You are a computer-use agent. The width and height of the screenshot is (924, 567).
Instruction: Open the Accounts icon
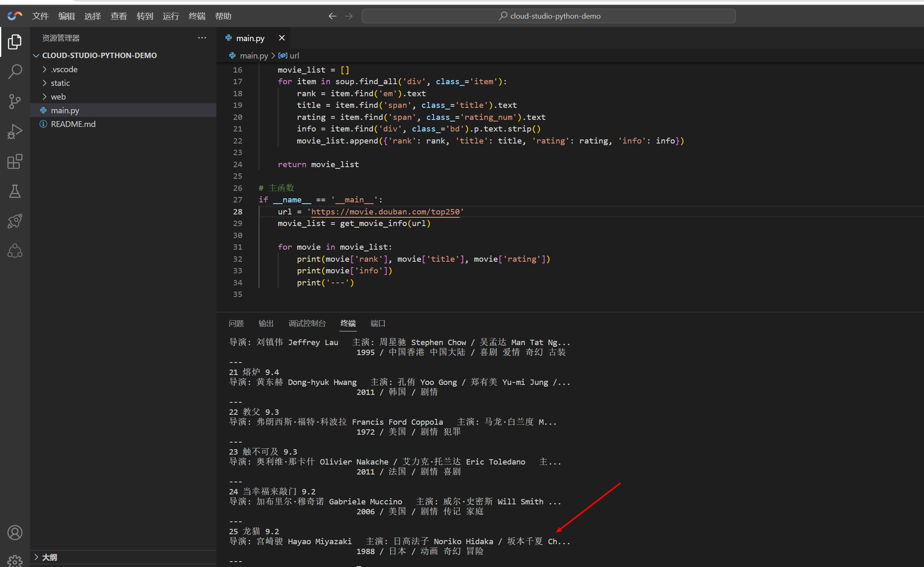15,533
